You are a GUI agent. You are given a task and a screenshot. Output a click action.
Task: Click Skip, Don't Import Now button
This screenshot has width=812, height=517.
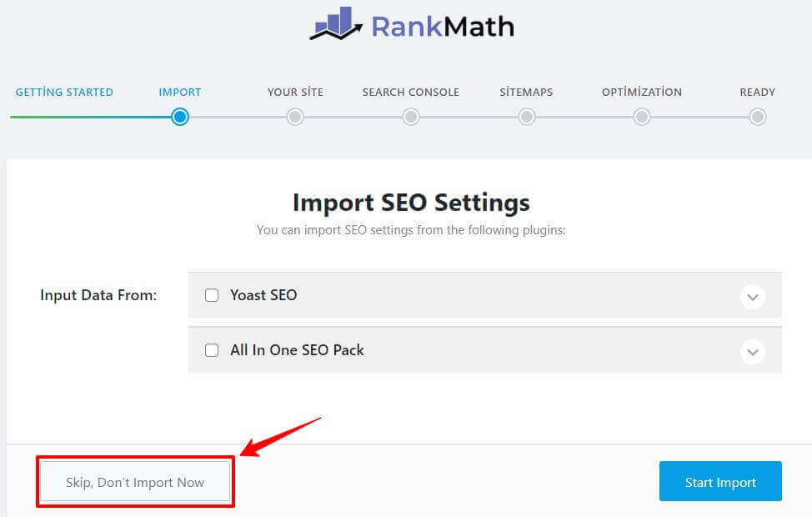(135, 482)
